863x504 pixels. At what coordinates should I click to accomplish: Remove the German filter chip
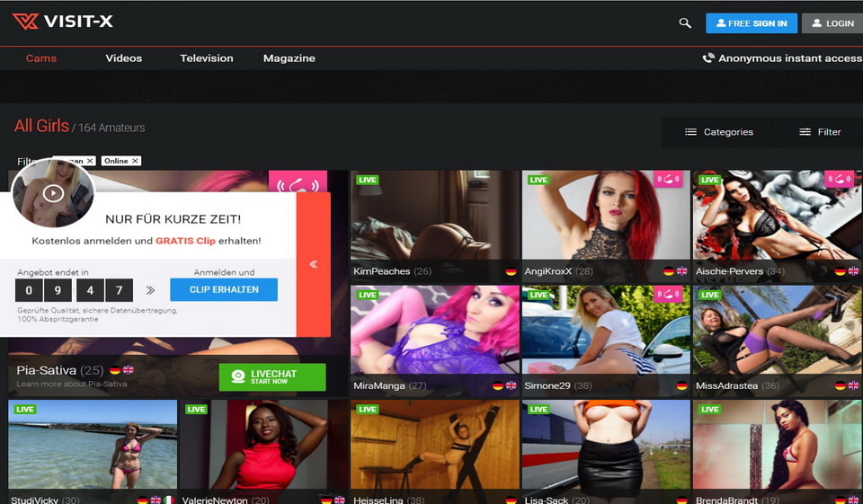[x=90, y=161]
